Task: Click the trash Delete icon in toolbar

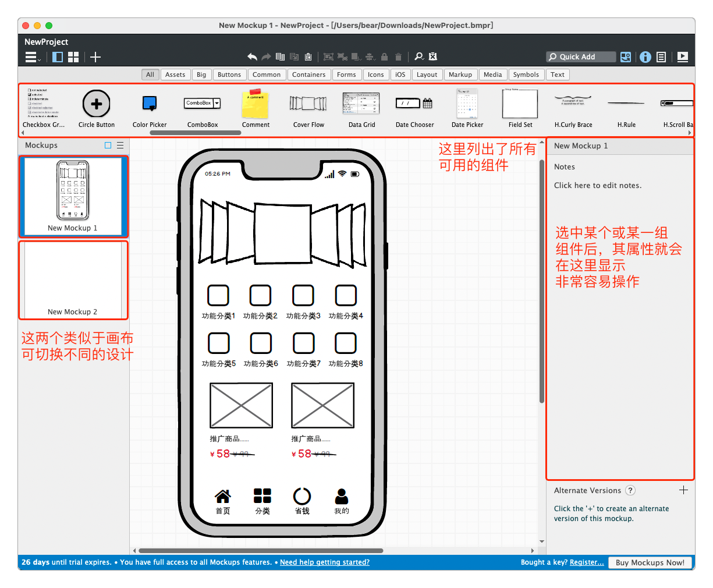Action: pyautogui.click(x=398, y=56)
